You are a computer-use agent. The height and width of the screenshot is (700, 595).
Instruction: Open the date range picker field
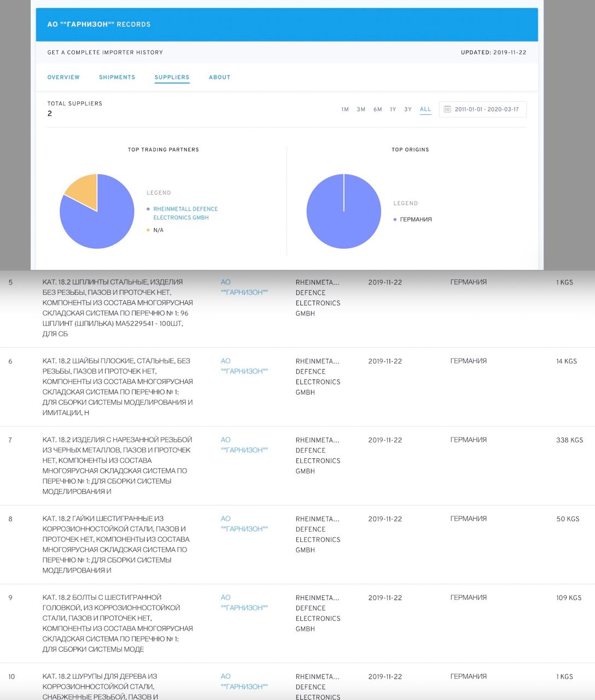click(x=486, y=109)
